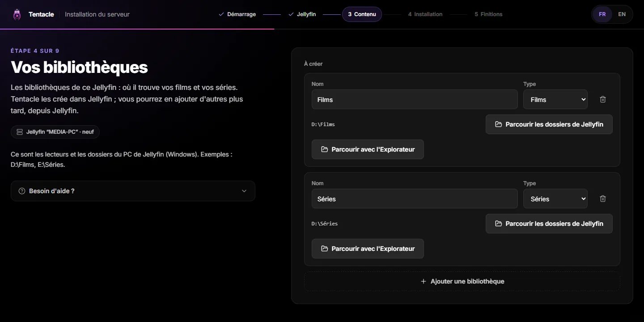Click the plus icon for adding a library
The height and width of the screenshot is (322, 644).
(x=424, y=281)
